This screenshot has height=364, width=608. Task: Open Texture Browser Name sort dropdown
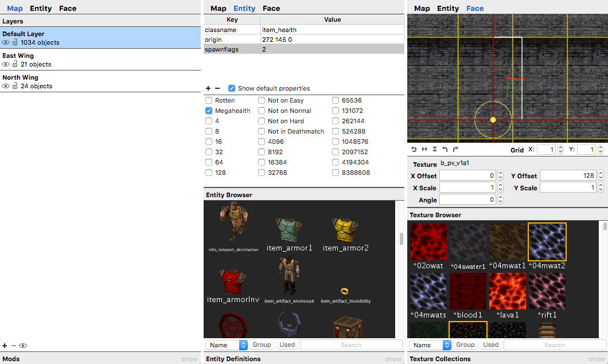pyautogui.click(x=430, y=345)
